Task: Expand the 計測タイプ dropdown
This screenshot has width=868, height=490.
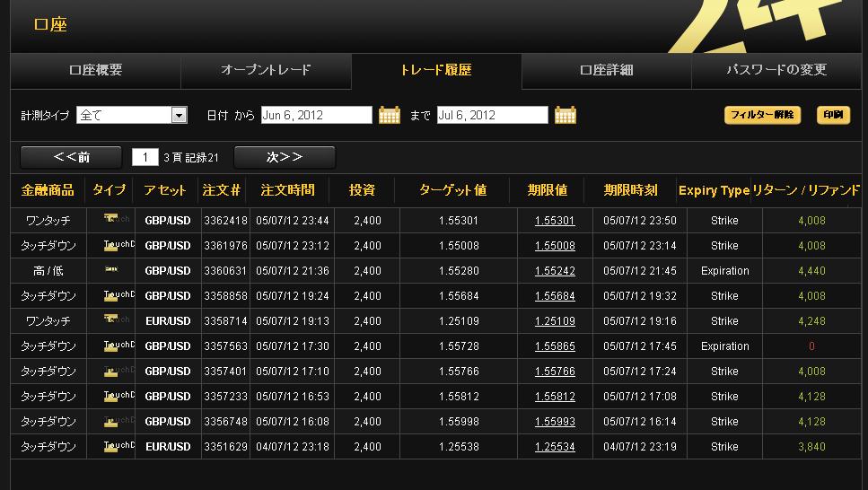Action: click(x=179, y=115)
